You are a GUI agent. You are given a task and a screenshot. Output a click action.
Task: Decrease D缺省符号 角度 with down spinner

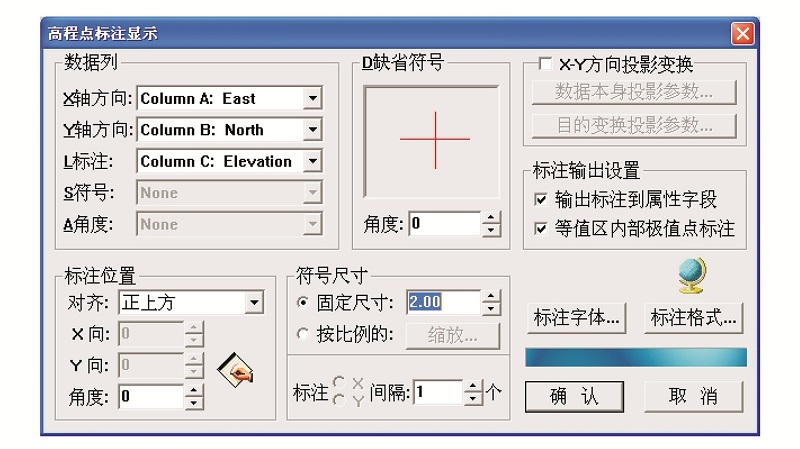[x=491, y=230]
